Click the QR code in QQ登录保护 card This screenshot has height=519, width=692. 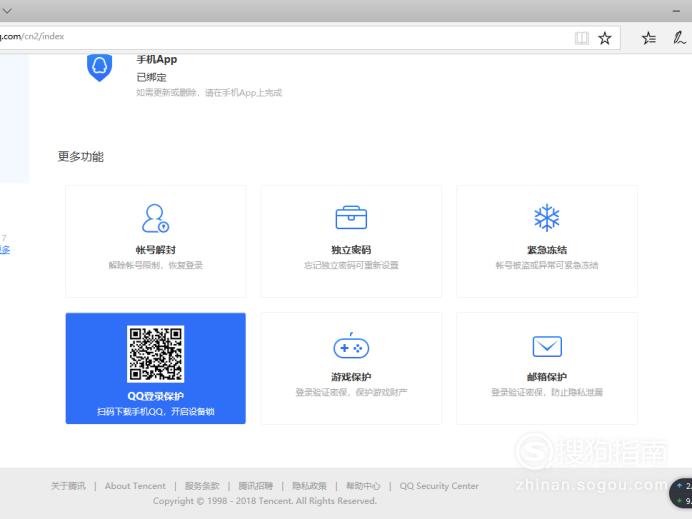tap(155, 354)
